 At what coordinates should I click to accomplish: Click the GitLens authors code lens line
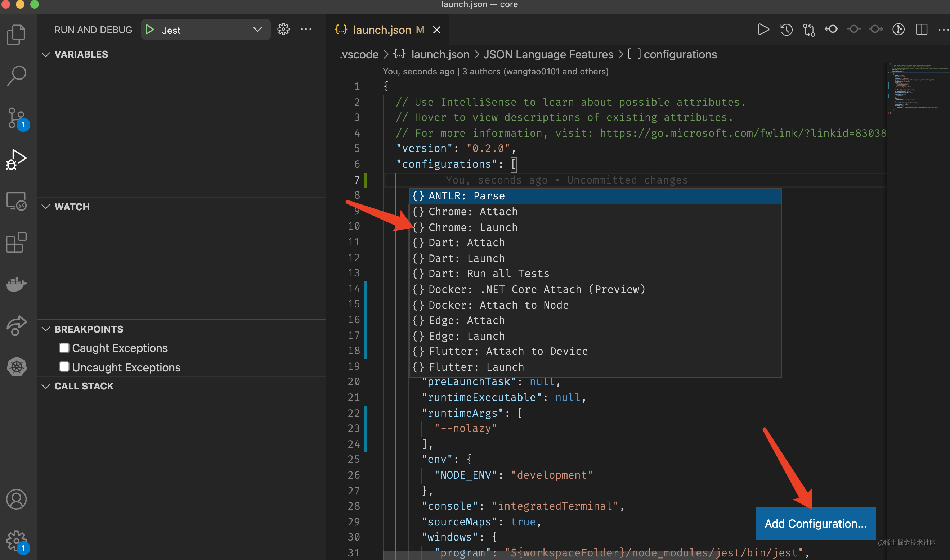pos(496,72)
